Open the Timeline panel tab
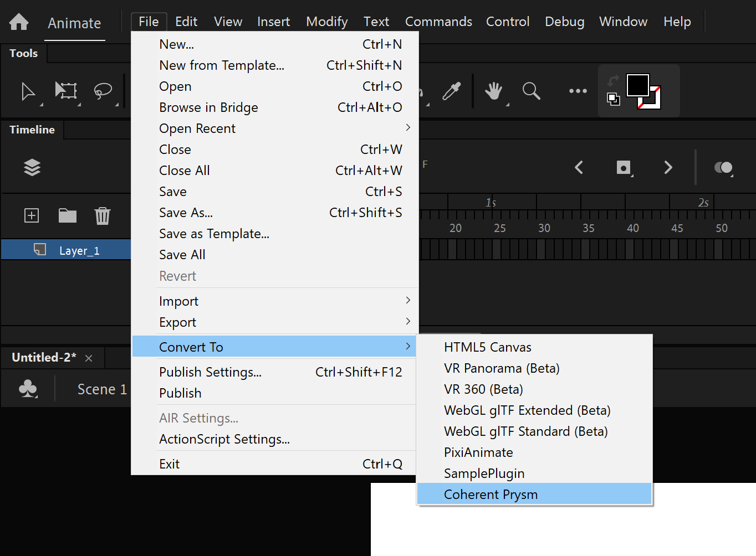This screenshot has height=556, width=756. click(x=32, y=130)
